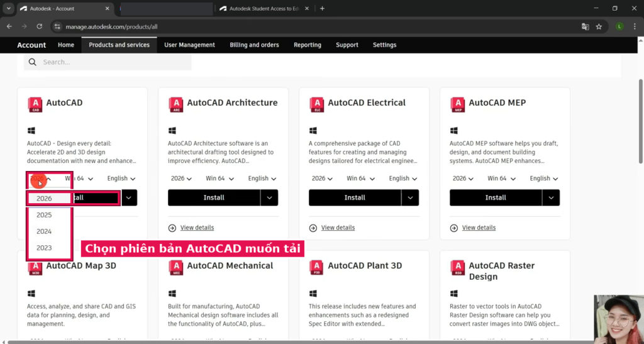Install AutoCAD Electrical
Image resolution: width=644 pixels, height=344 pixels.
[x=355, y=197]
